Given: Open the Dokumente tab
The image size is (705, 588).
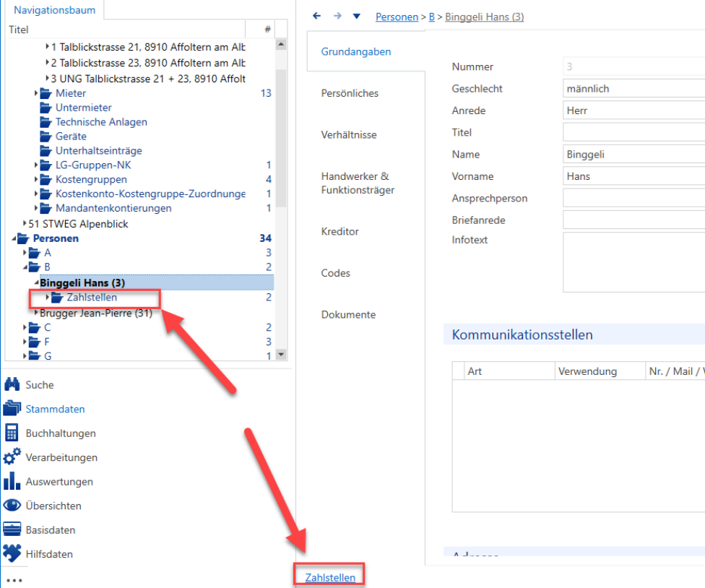Looking at the screenshot, I should pyautogui.click(x=348, y=314).
